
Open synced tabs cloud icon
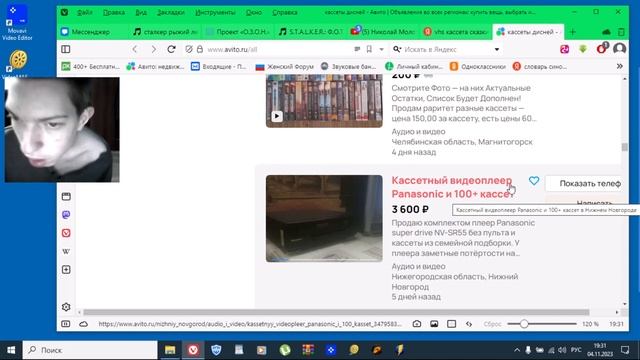pyautogui.click(x=606, y=32)
